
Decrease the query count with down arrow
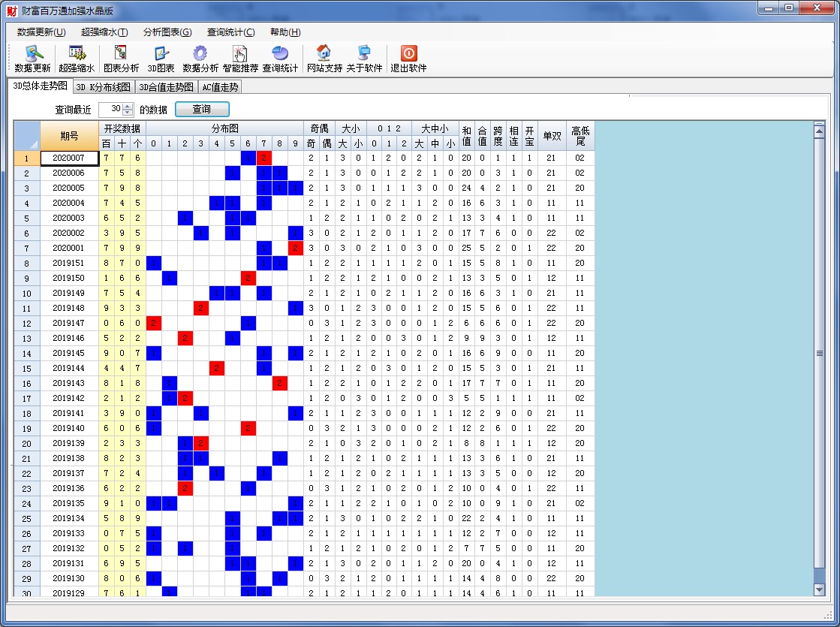point(128,113)
